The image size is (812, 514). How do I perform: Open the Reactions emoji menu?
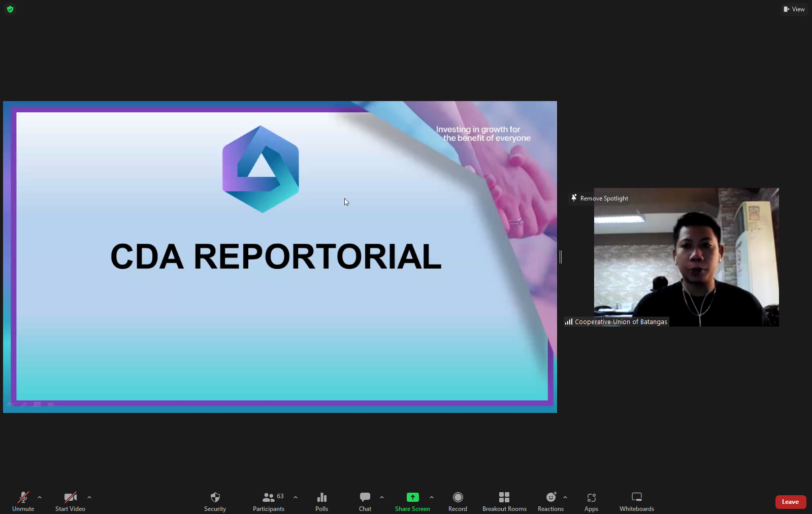(x=550, y=501)
